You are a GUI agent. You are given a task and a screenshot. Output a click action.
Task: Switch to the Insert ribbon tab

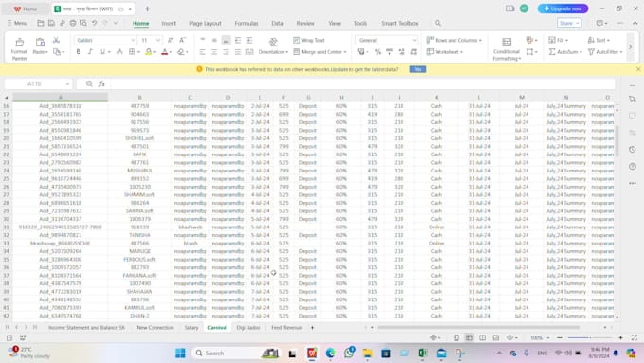(169, 23)
